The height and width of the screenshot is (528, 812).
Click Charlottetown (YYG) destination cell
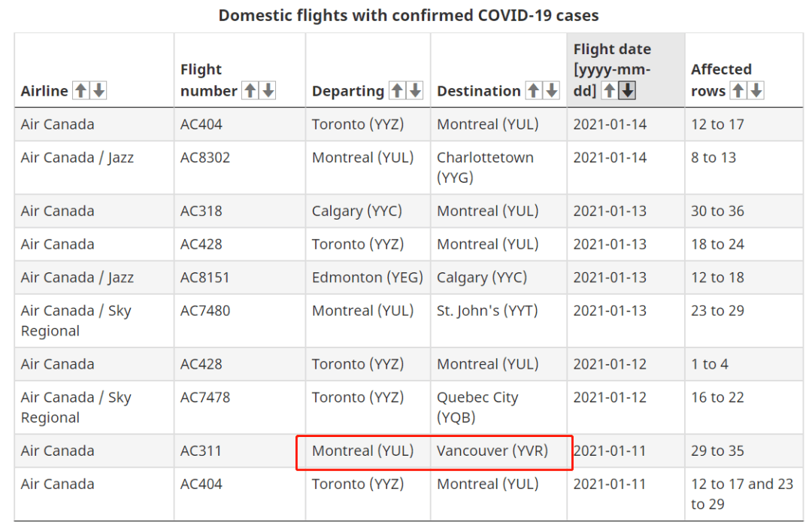[x=498, y=168]
